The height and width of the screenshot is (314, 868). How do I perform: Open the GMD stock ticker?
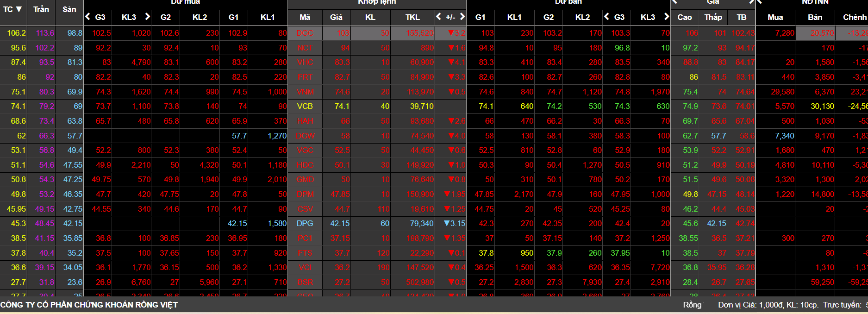coord(305,179)
